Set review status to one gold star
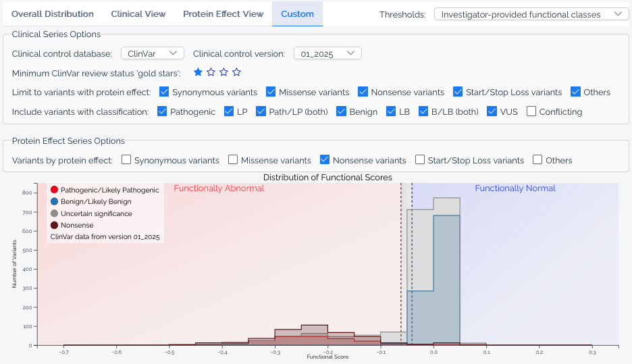The height and width of the screenshot is (364, 632). pyautogui.click(x=198, y=72)
